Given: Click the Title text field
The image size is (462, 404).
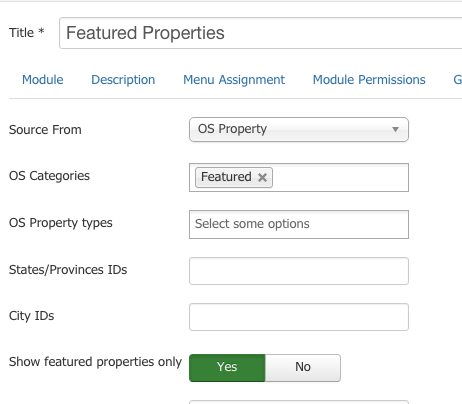Looking at the screenshot, I should point(260,33).
